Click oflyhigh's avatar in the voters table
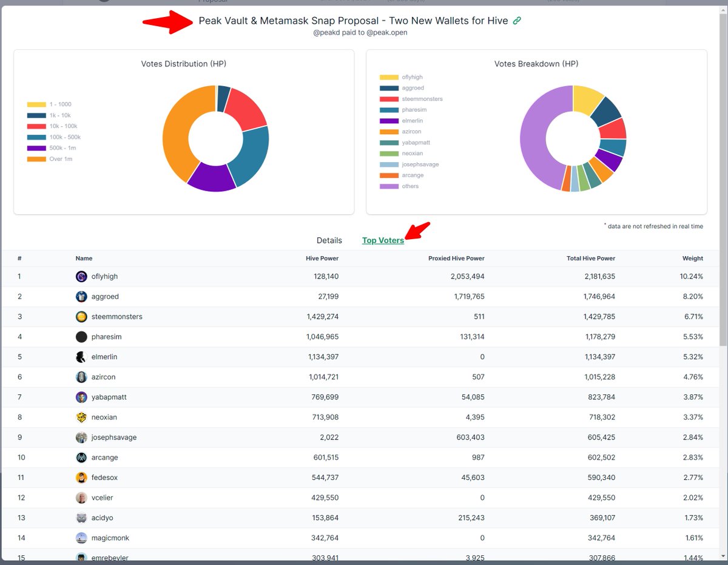The width and height of the screenshot is (728, 565). [81, 276]
